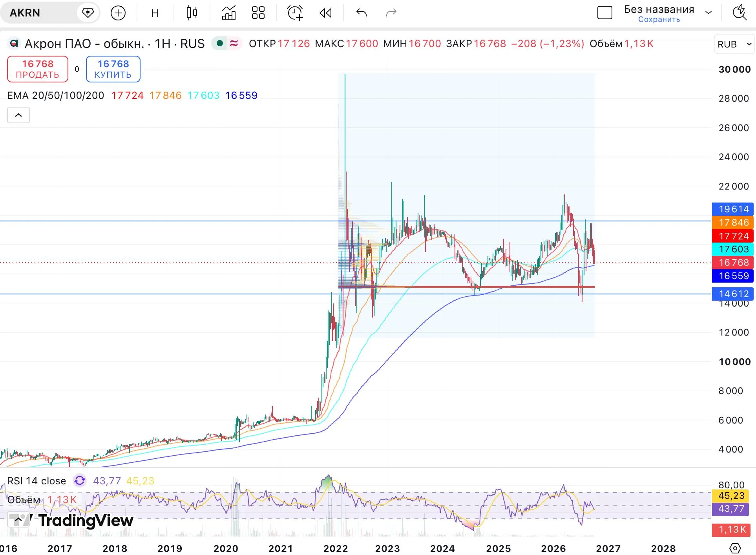Select the EMA 20/50/100/200 indicator label
The width and height of the screenshot is (756, 555).
(56, 95)
